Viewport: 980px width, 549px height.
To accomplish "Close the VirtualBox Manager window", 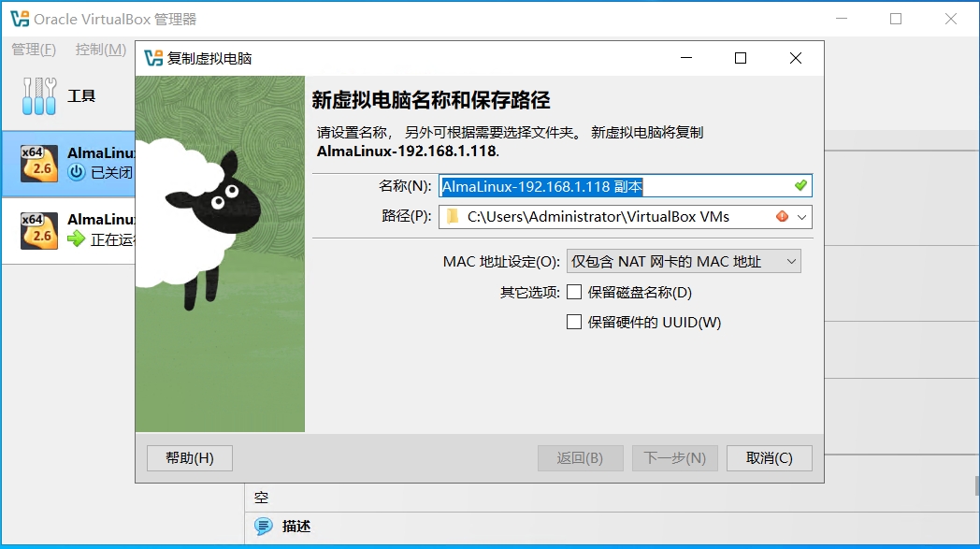I will (x=951, y=19).
